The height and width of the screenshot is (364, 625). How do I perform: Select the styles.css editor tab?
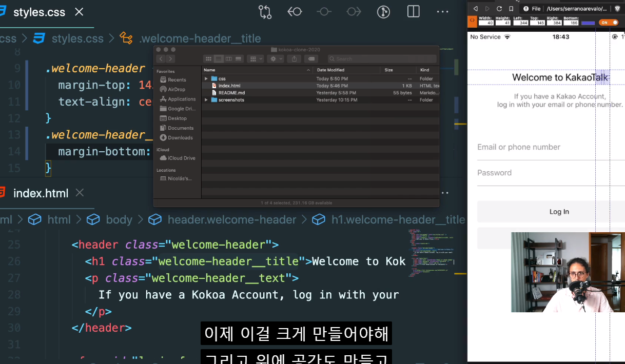point(39,12)
